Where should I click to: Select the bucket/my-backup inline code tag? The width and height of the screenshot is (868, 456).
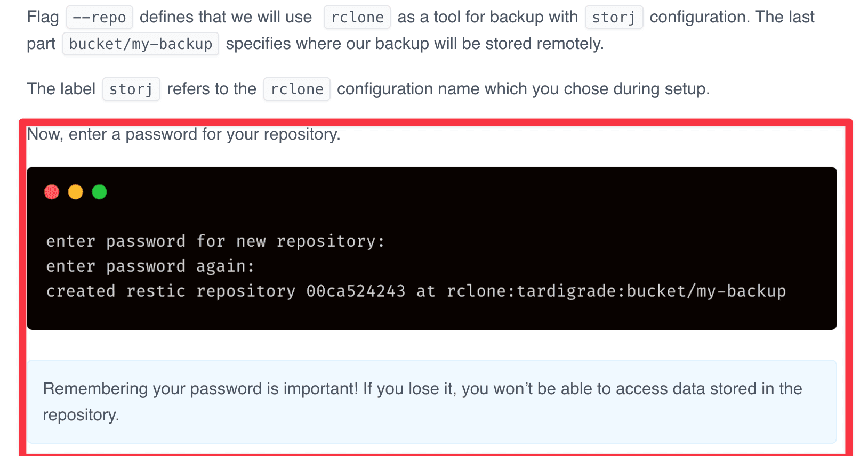[x=141, y=44]
